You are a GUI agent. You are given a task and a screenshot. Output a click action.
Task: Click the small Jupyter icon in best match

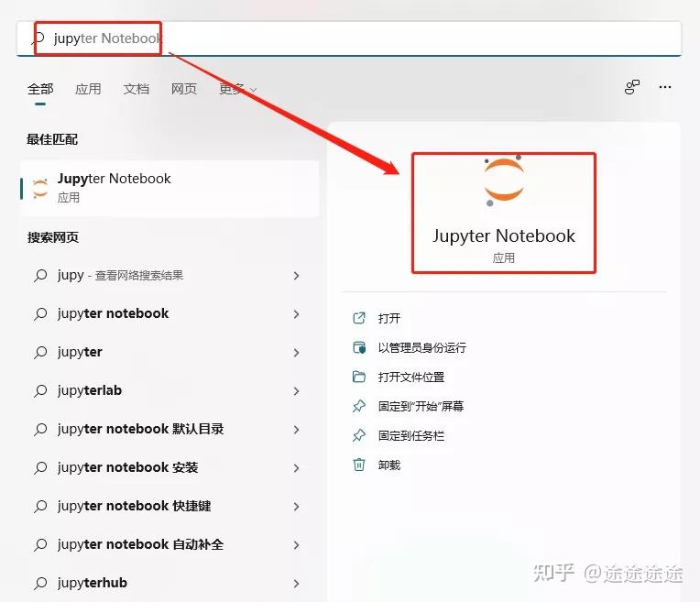coord(40,188)
